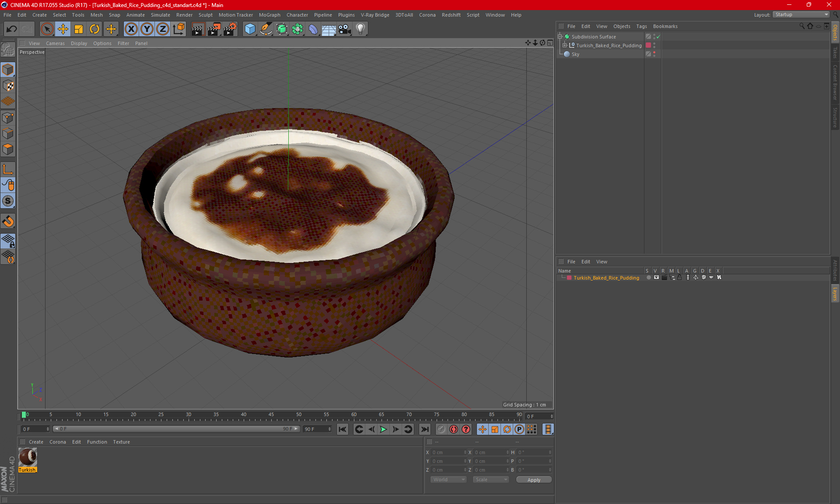Open the deformer objects icon
Viewport: 840px width, 504px height.
313,29
